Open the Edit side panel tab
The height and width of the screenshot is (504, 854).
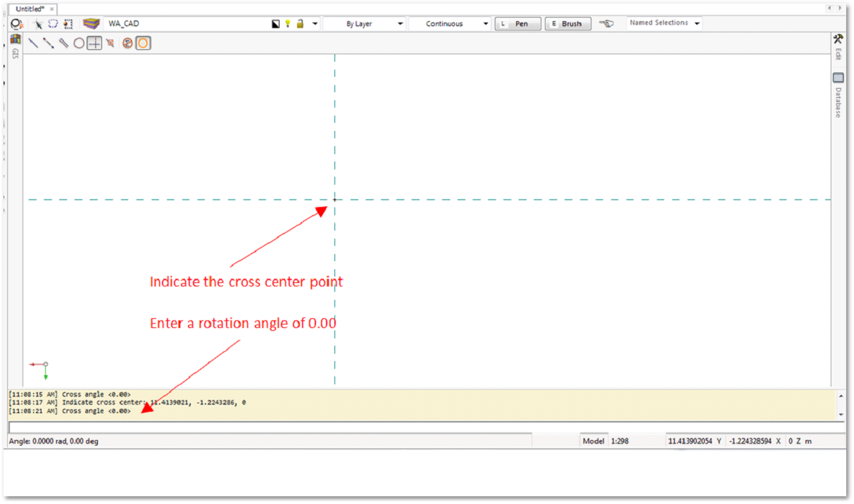pyautogui.click(x=838, y=54)
